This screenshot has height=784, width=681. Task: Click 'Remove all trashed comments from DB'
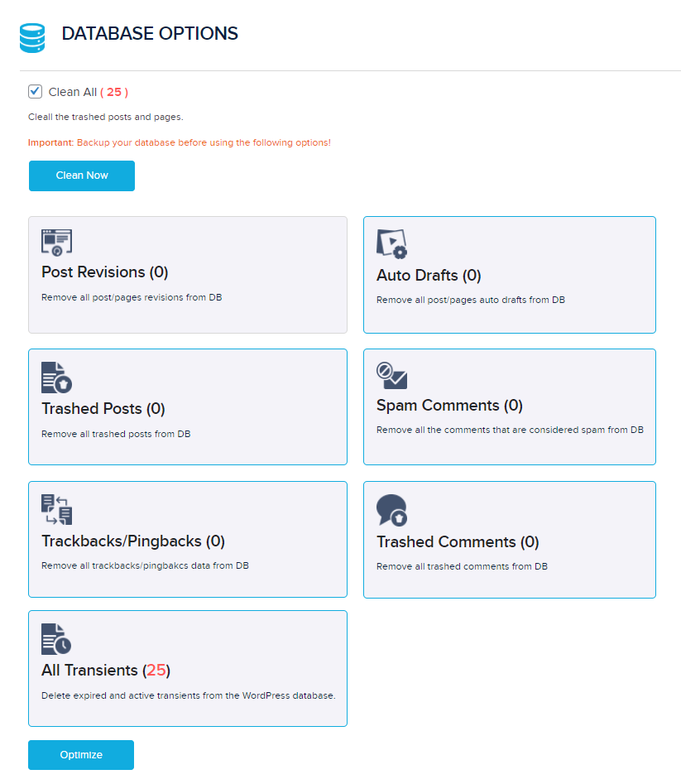[x=463, y=566]
